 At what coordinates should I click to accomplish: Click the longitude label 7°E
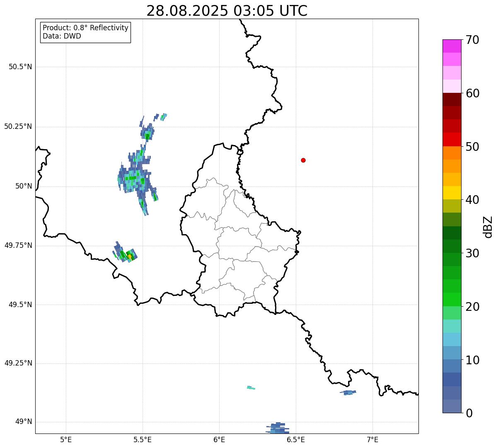[372, 439]
